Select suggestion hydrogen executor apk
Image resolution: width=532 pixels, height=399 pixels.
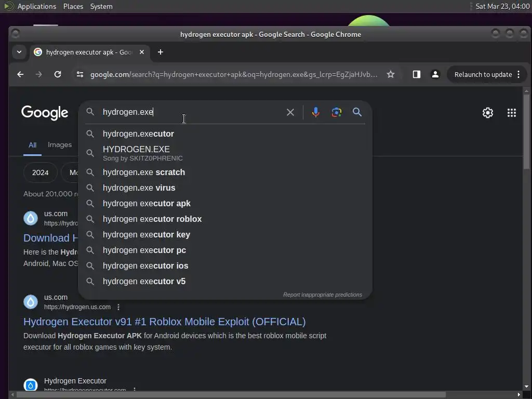(x=225, y=203)
